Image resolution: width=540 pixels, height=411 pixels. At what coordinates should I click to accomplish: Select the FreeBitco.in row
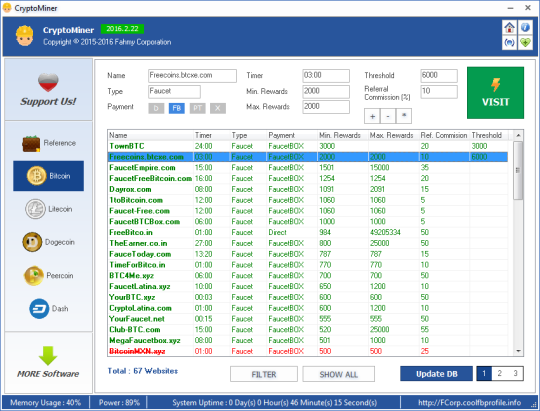point(308,233)
